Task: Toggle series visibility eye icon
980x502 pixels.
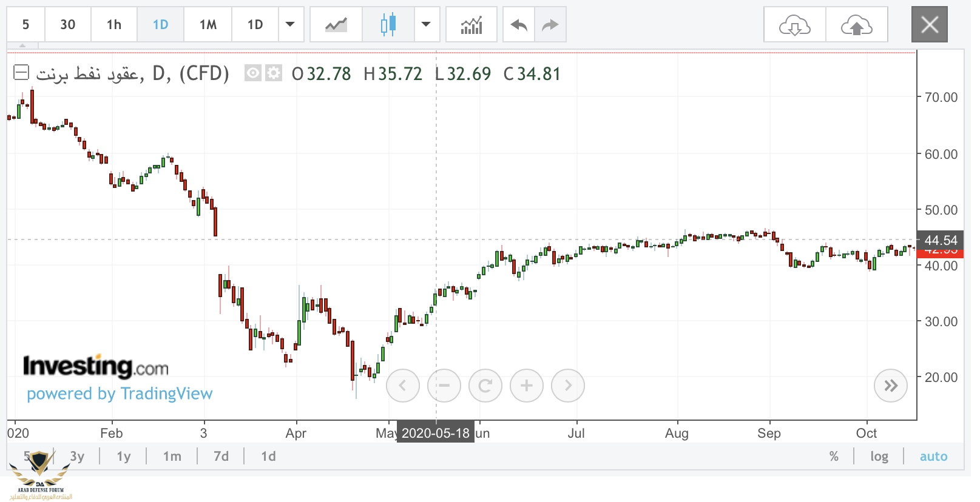Action: click(x=253, y=73)
